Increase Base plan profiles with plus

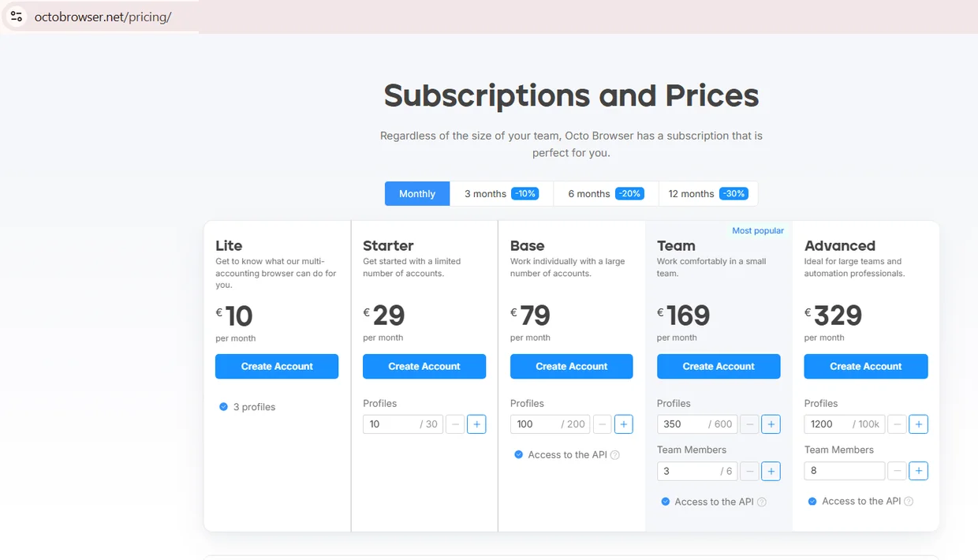[x=624, y=424]
